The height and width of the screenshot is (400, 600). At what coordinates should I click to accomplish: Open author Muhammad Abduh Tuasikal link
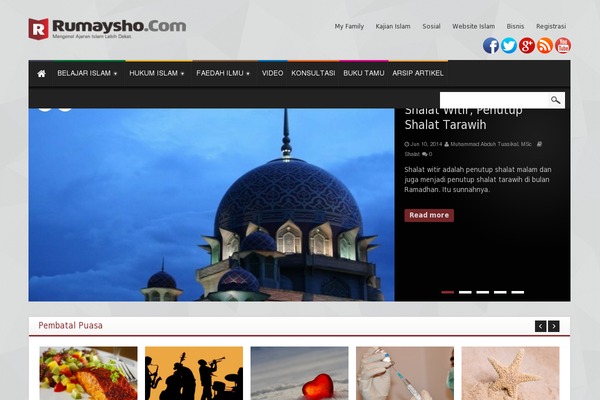491,144
